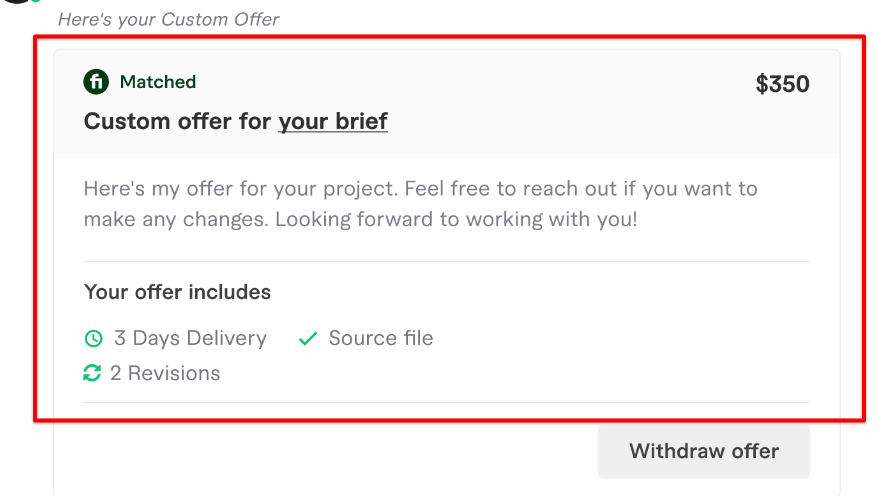The image size is (896, 496).
Task: Click the partially visible profile avatar
Action: 16,2
